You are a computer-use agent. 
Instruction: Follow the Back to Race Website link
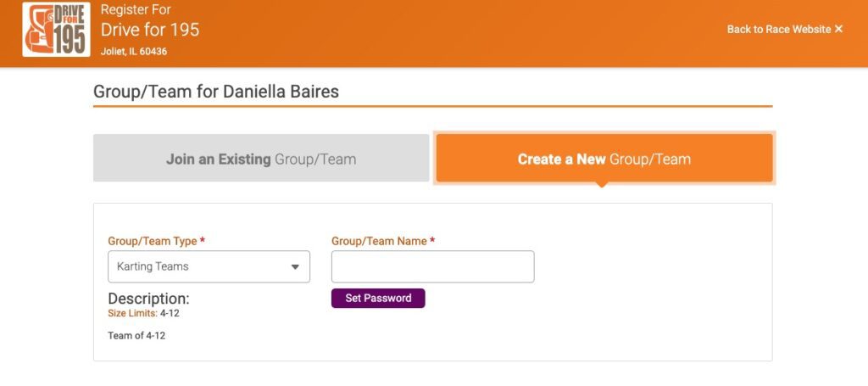tap(778, 29)
